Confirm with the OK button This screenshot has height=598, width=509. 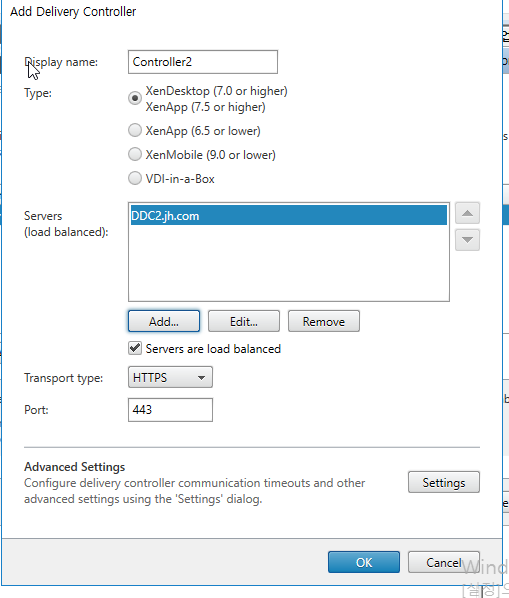pos(364,562)
